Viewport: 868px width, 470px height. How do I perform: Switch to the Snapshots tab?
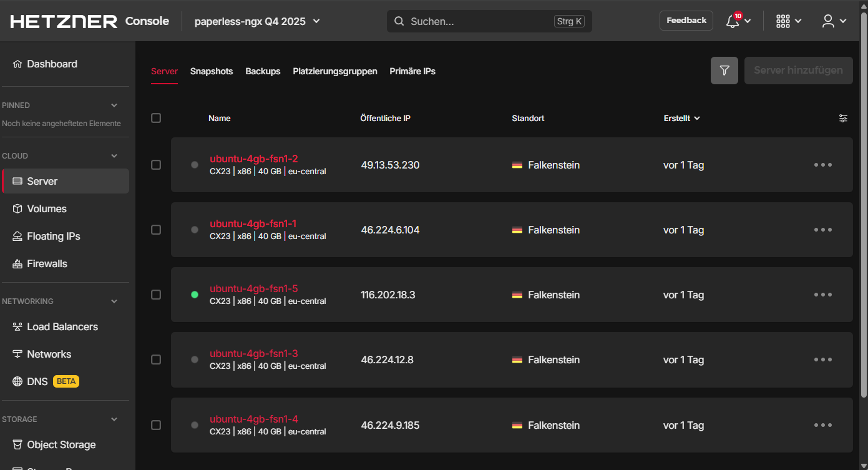(212, 71)
